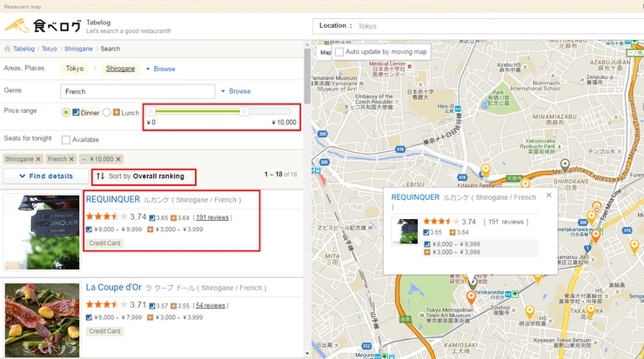The width and height of the screenshot is (644, 359).
Task: Open REQUINQUER's 191 reviews link
Action: [x=212, y=217]
